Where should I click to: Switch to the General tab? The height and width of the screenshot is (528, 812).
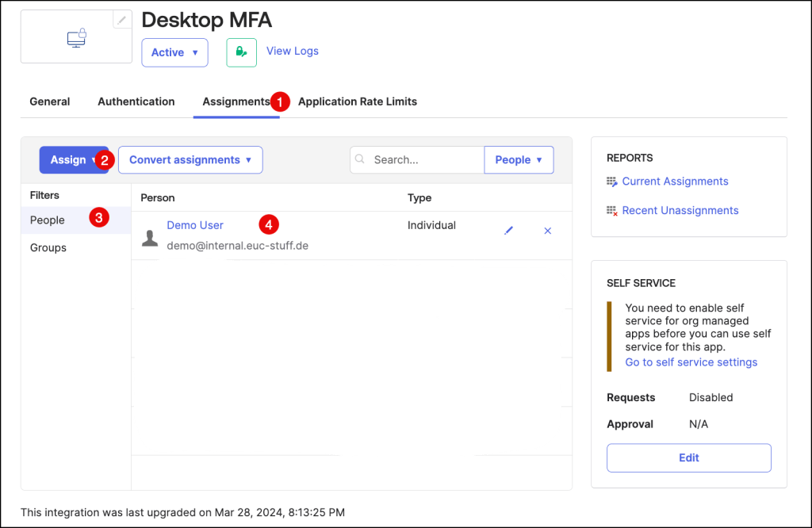(x=50, y=101)
